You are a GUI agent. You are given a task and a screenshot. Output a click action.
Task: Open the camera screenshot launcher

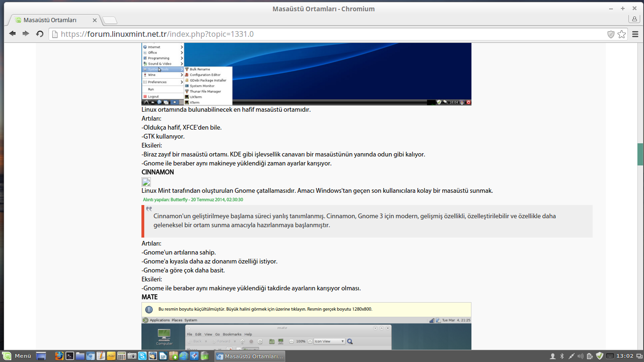tap(132, 356)
